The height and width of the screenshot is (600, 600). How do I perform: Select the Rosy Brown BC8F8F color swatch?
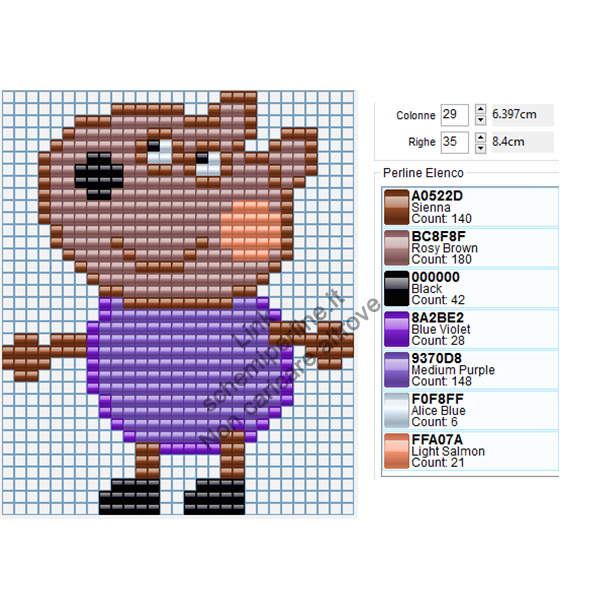[396, 248]
